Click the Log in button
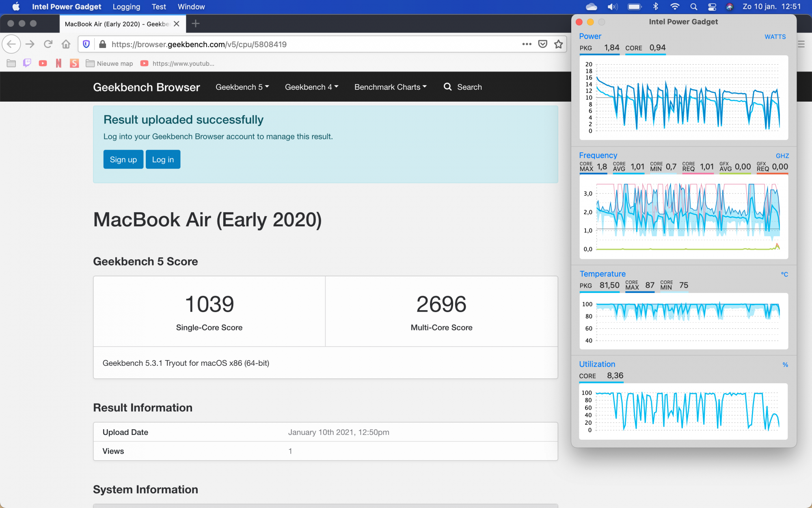The width and height of the screenshot is (812, 508). point(163,159)
